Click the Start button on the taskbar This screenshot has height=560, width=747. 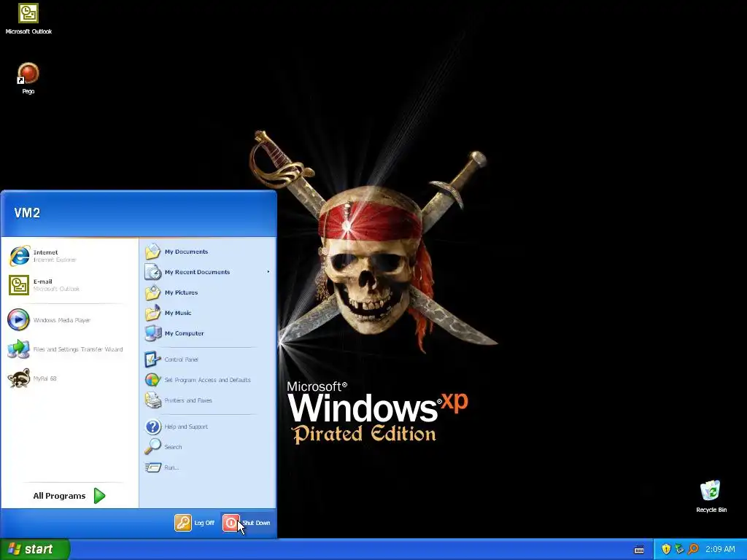point(35,549)
